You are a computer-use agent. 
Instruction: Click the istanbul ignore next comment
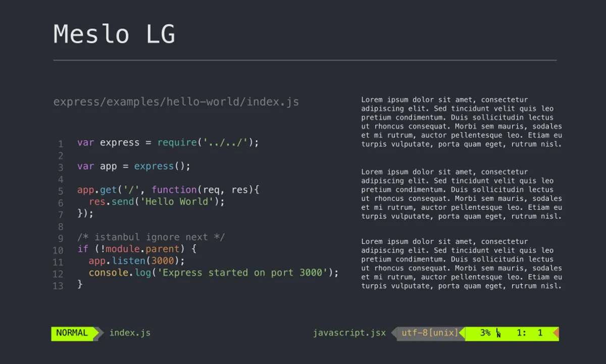tap(151, 238)
